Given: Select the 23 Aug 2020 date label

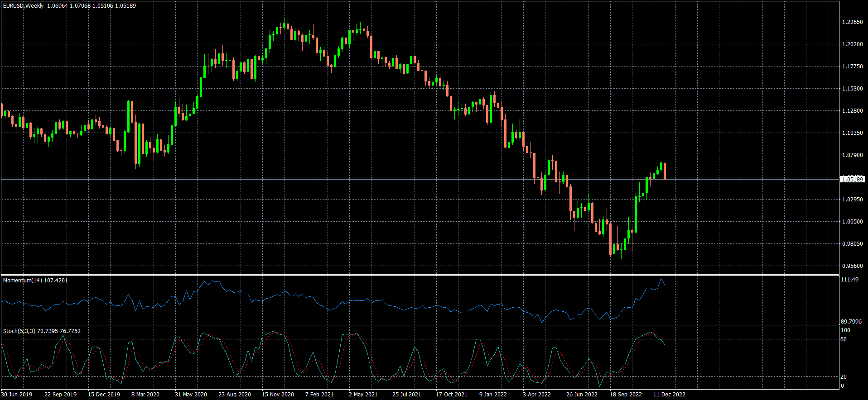Looking at the screenshot, I should 234,395.
